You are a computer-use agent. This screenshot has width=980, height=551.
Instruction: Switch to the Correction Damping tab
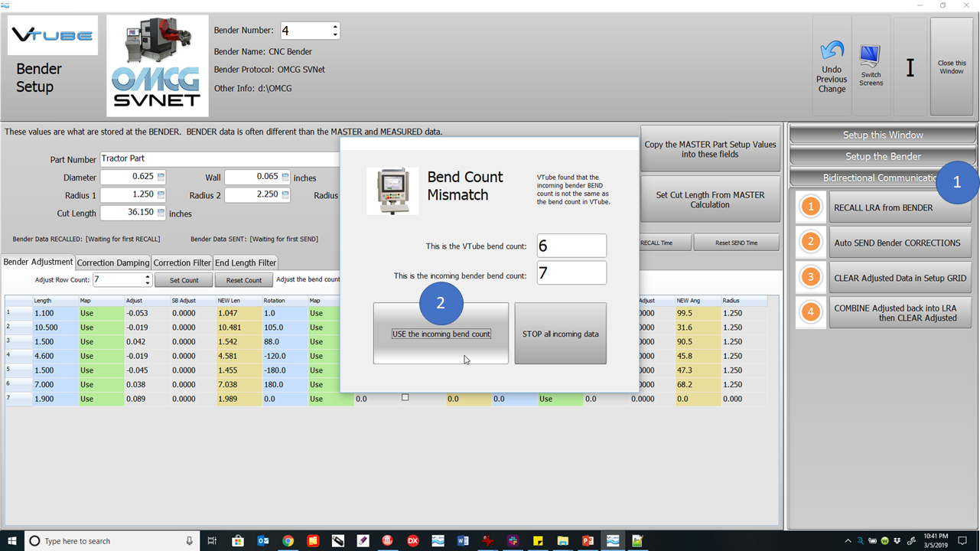point(112,262)
